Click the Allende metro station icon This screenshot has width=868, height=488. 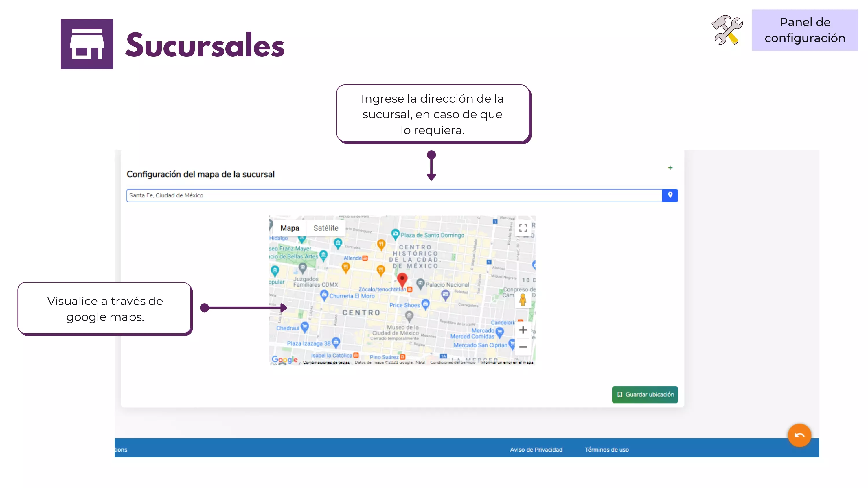point(365,258)
